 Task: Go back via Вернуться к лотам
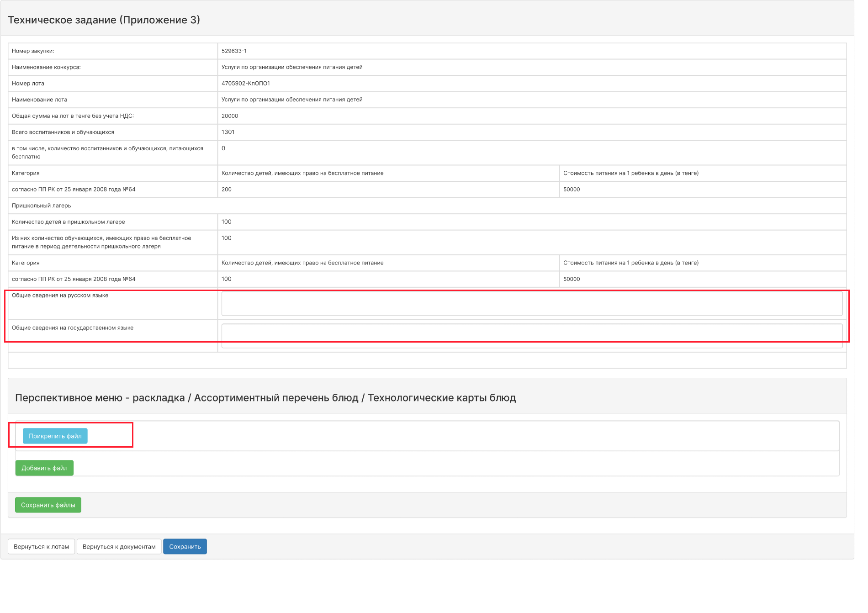[x=42, y=547]
